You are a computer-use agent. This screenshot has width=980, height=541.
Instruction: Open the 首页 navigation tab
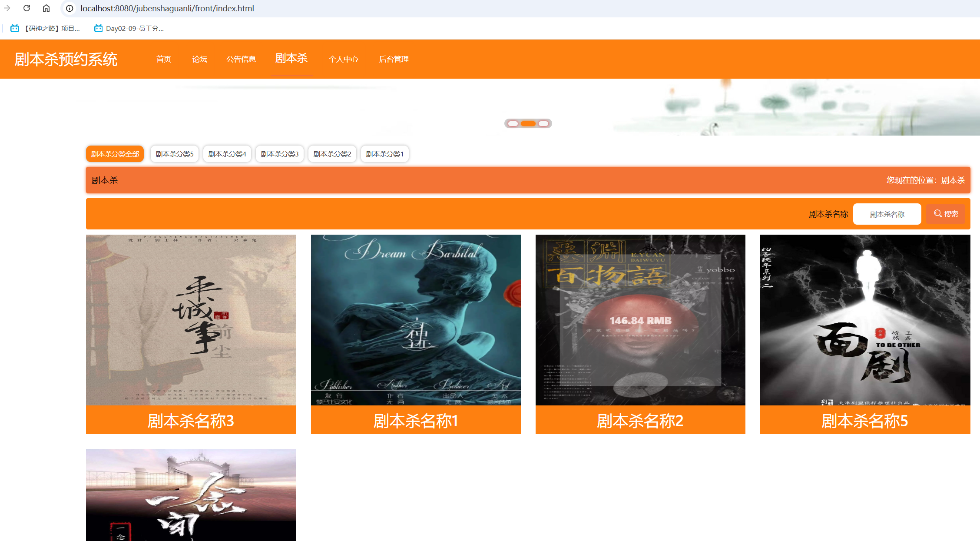(x=164, y=59)
